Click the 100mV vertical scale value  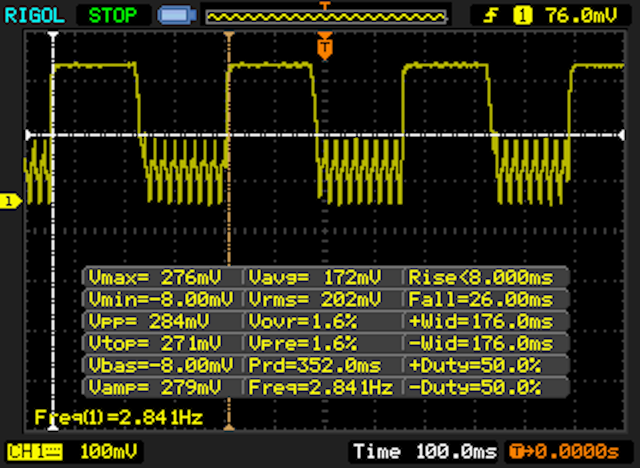(109, 452)
